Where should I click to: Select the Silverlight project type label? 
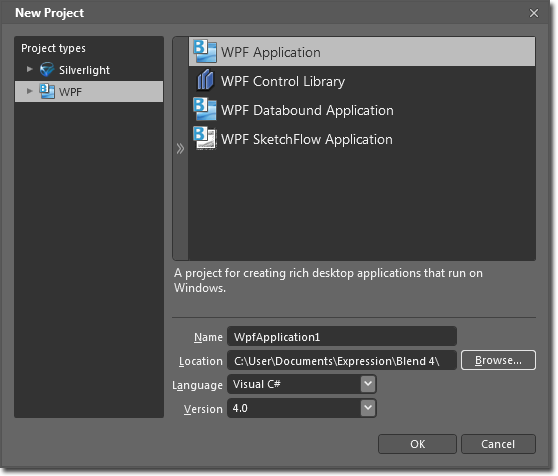[84, 70]
